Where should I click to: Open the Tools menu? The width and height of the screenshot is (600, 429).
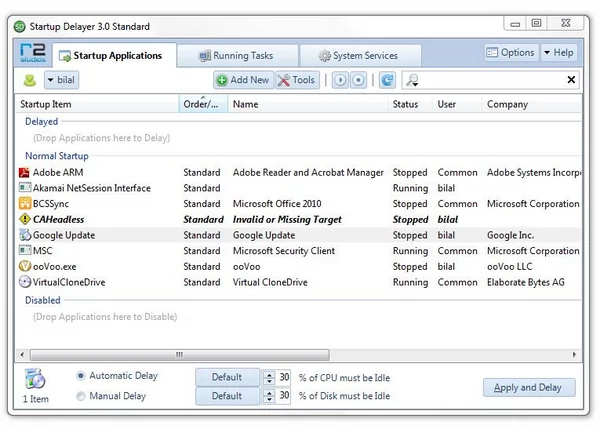pos(297,80)
